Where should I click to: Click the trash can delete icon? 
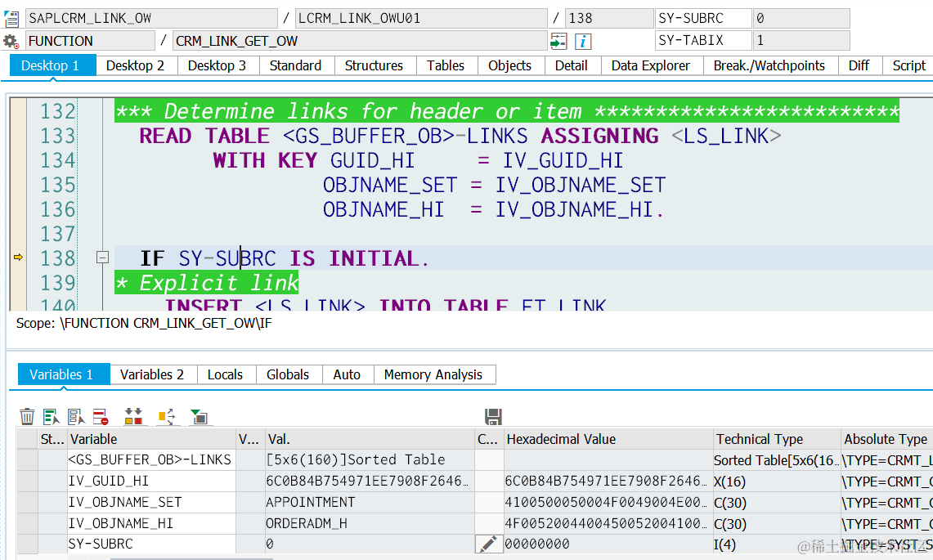27,417
